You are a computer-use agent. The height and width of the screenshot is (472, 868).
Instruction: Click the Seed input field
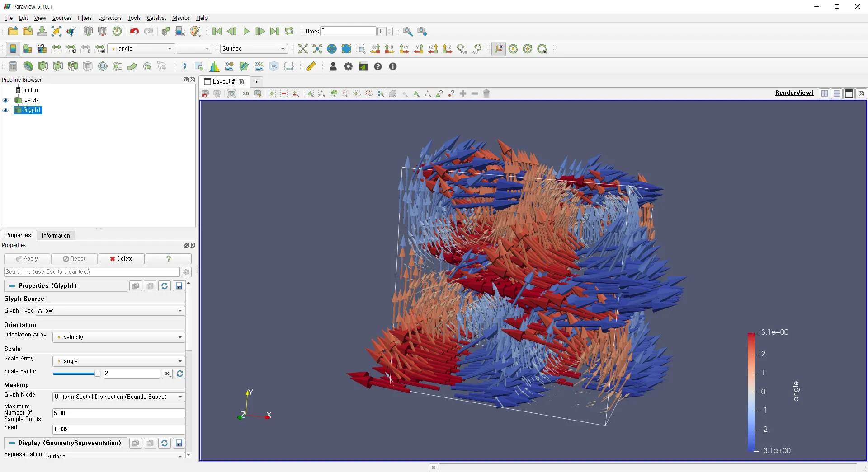[x=118, y=429]
